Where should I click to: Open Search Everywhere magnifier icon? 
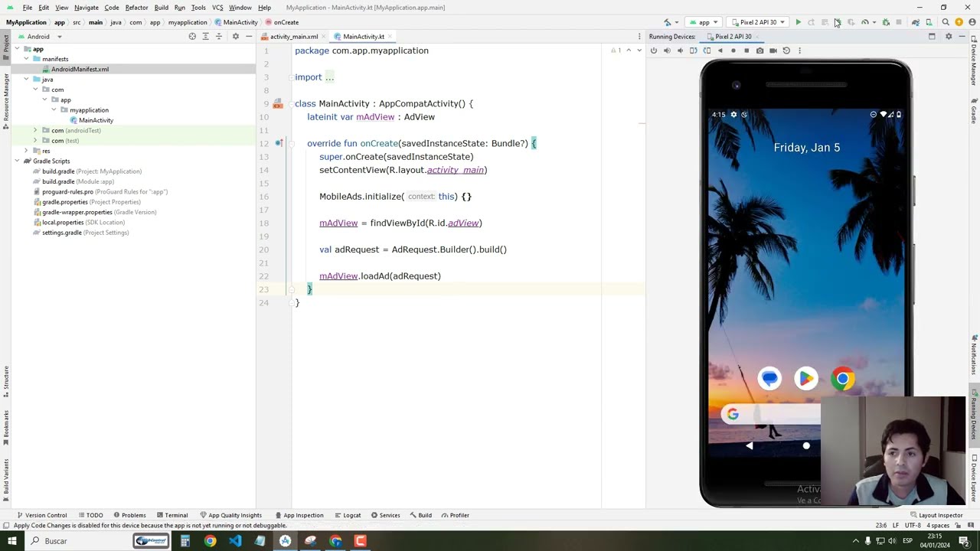[946, 22]
